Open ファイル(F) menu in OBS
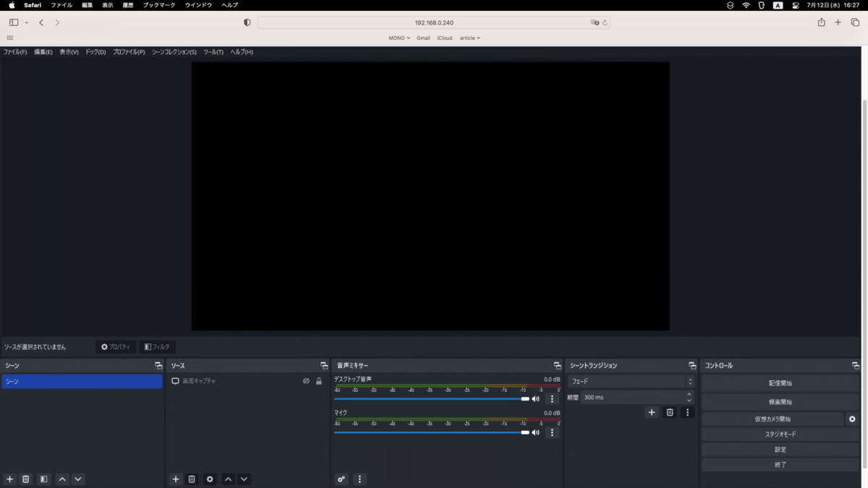 coord(15,52)
